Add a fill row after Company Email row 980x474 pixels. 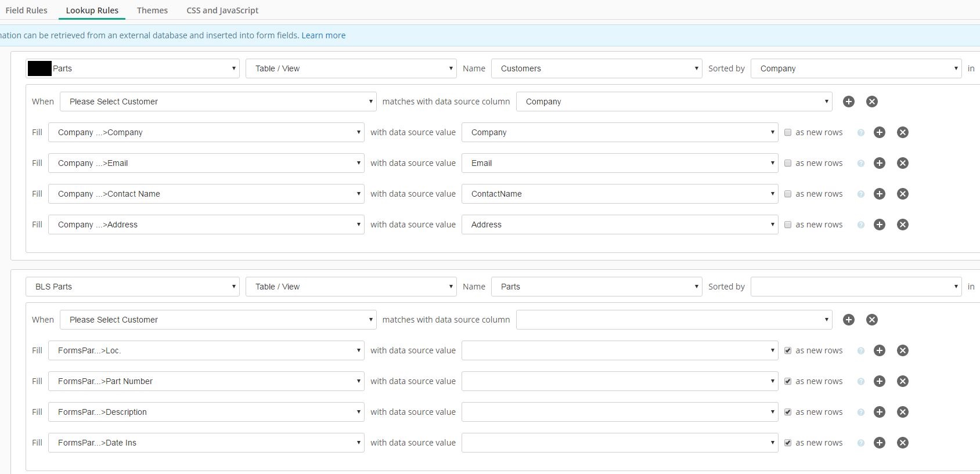(x=880, y=163)
